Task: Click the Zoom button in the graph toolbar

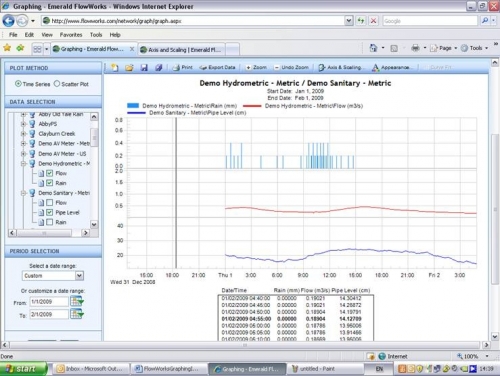Action: point(256,67)
